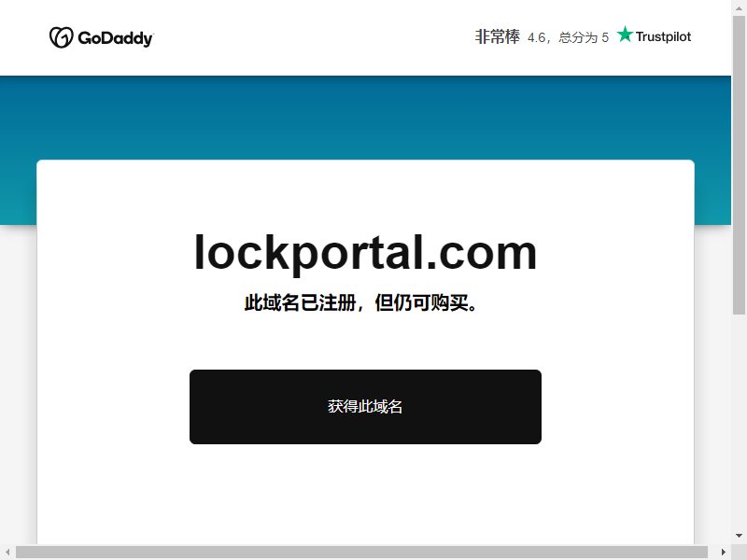Select the lockportal.com domain heading
Screen dimensions: 747x560
[365, 253]
